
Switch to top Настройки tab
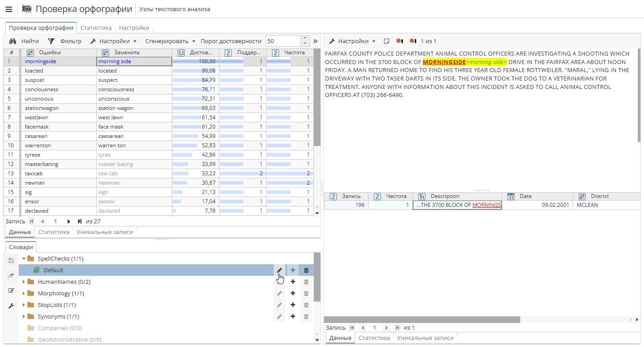(134, 28)
